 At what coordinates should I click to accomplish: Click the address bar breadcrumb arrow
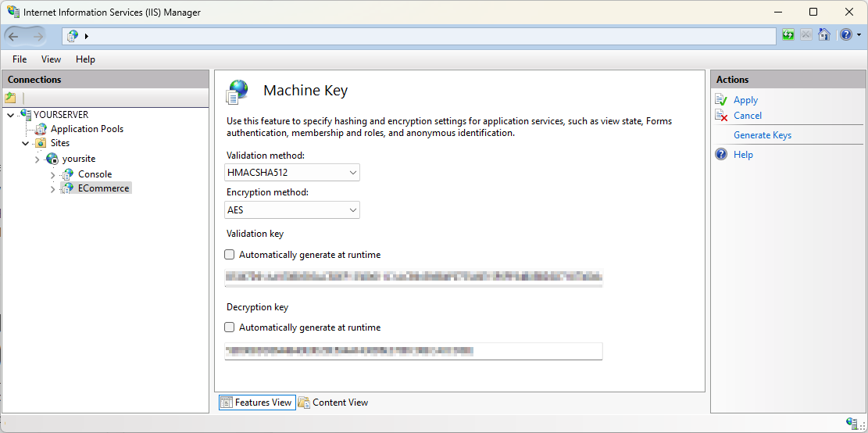(x=87, y=37)
